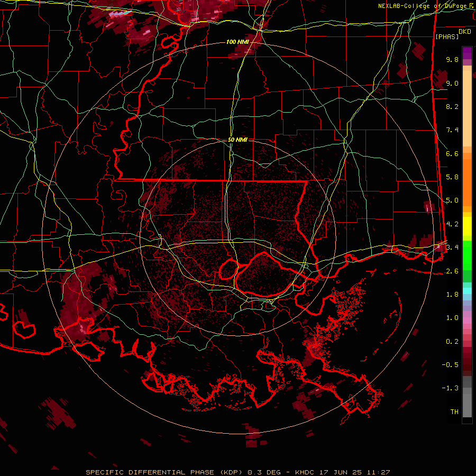Screen dimensions: 476x476
Task: Select the -1.3 scale value
Action: tap(450, 388)
